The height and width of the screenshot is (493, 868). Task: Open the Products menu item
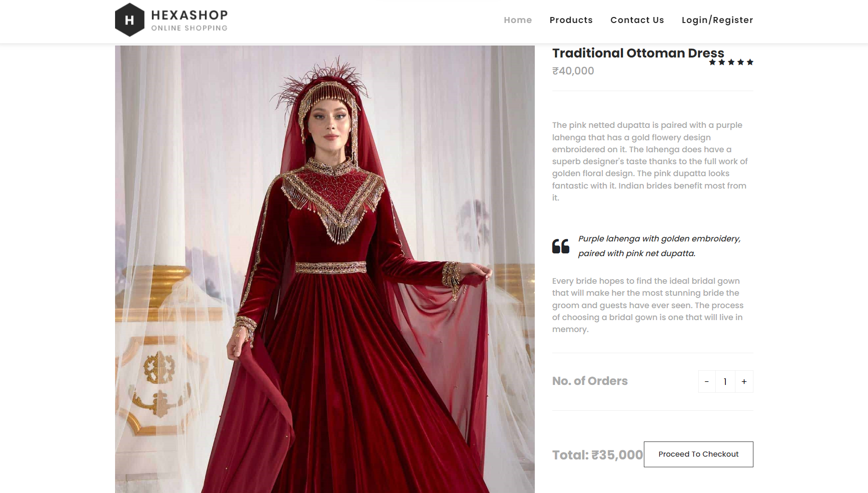571,20
